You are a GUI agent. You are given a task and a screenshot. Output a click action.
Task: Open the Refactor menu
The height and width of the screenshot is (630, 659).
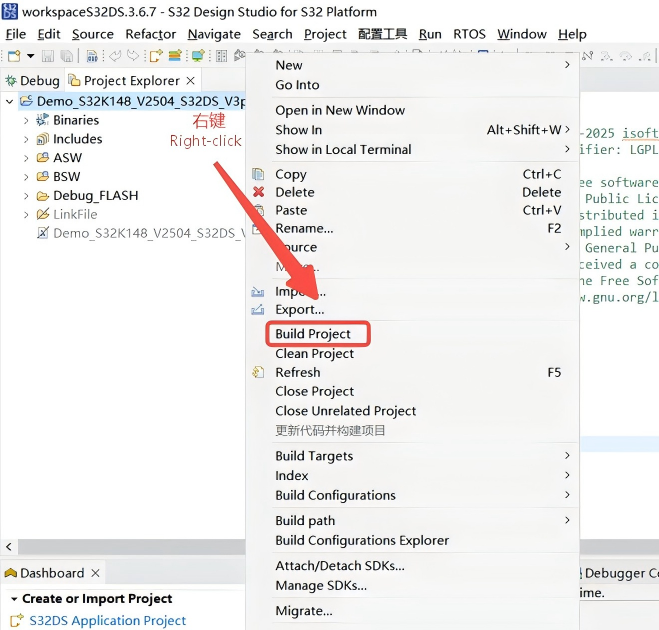(x=150, y=34)
